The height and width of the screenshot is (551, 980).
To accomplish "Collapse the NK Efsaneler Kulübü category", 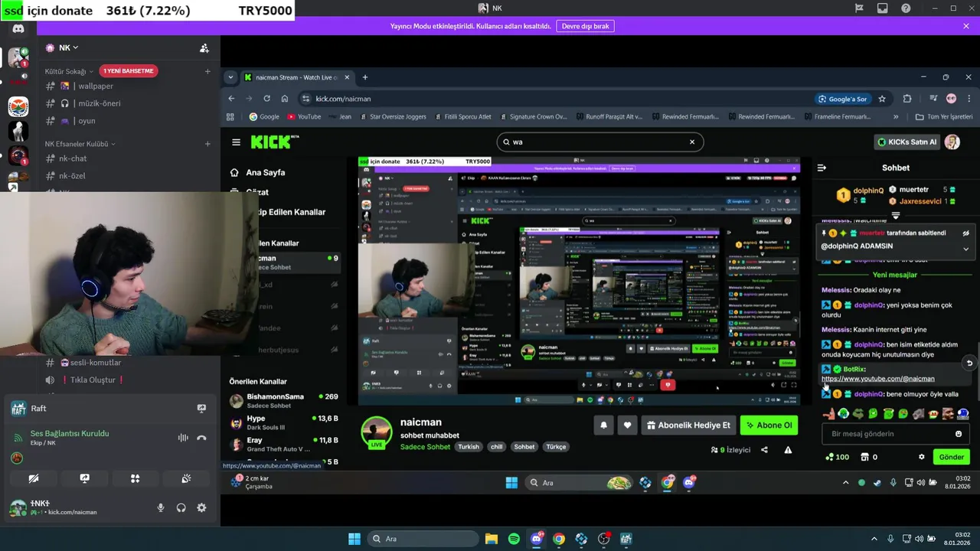I will [80, 144].
